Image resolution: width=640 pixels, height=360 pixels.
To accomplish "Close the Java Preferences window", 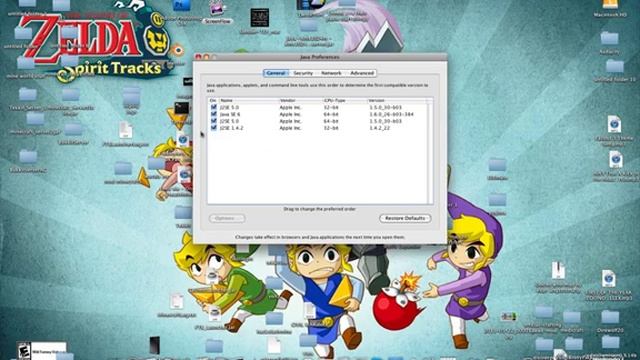I will click(x=199, y=57).
